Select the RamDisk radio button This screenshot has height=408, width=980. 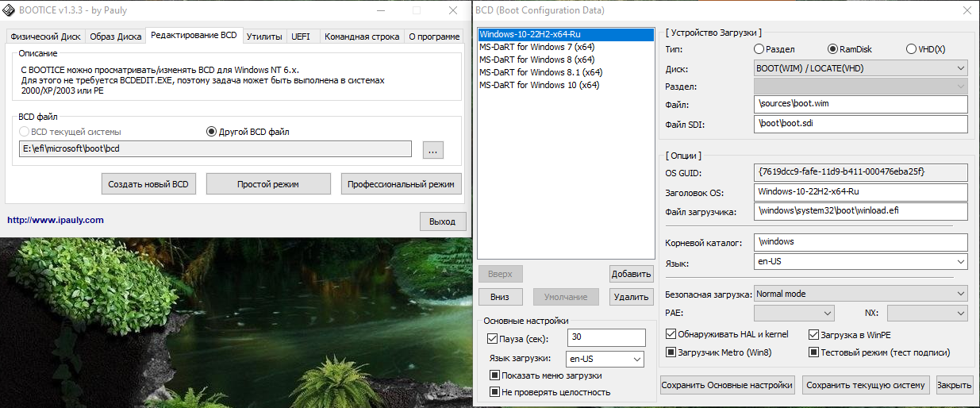click(832, 49)
